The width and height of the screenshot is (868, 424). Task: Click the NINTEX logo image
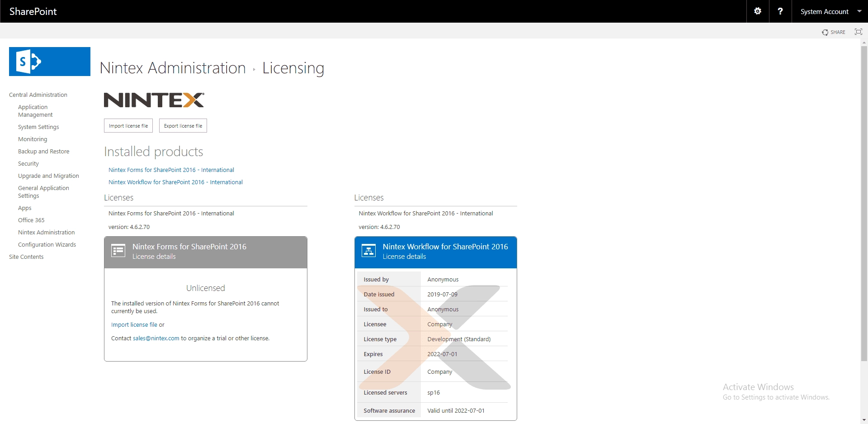point(154,100)
